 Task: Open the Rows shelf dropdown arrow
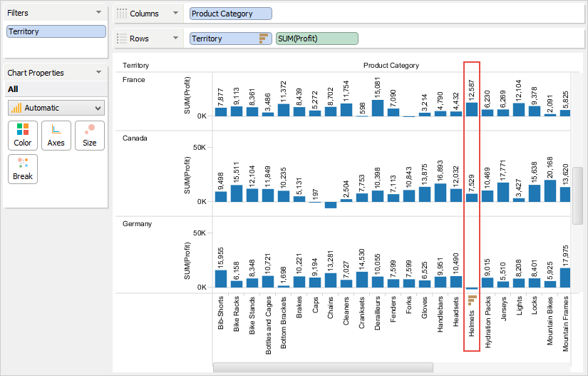[x=175, y=39]
